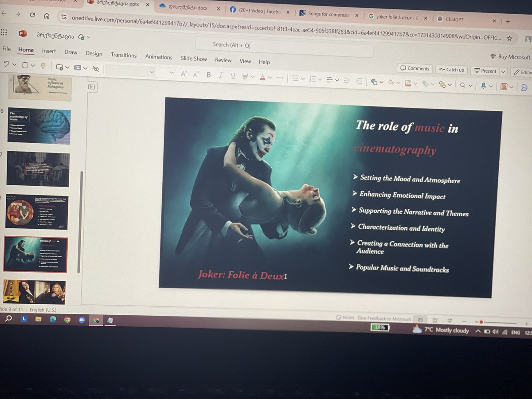Select the Format Painter icon
The image size is (532, 399).
tap(43, 66)
